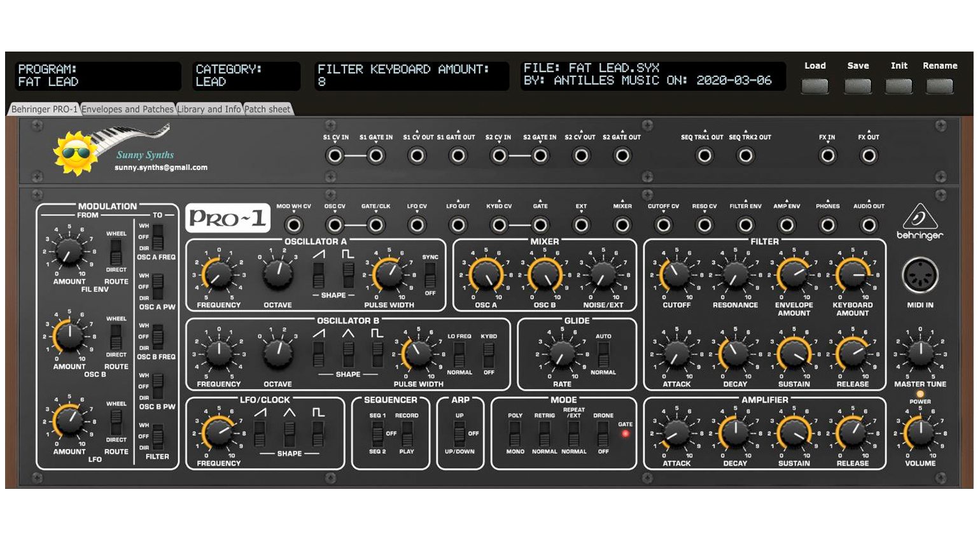Toggle FIL ENV modulation WHEEL/DIRECT route switch

[x=116, y=252]
